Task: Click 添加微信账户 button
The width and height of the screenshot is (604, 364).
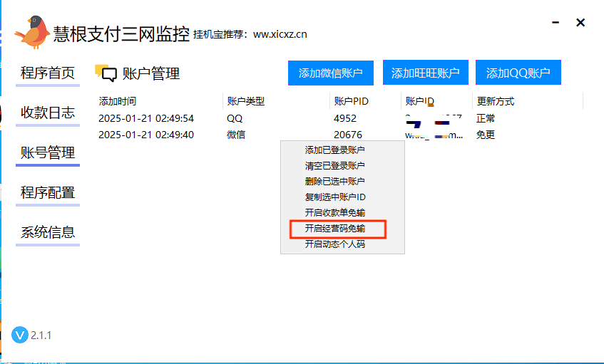Action: coord(330,73)
